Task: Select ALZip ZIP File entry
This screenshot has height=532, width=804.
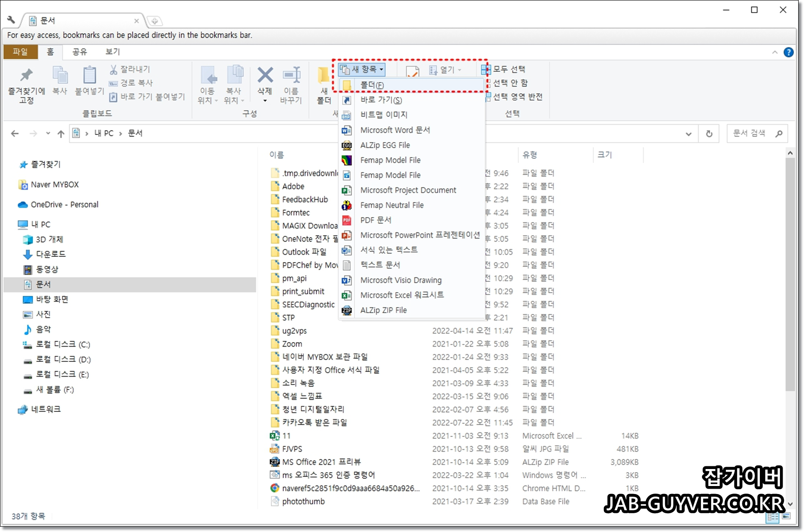Action: [x=411, y=310]
